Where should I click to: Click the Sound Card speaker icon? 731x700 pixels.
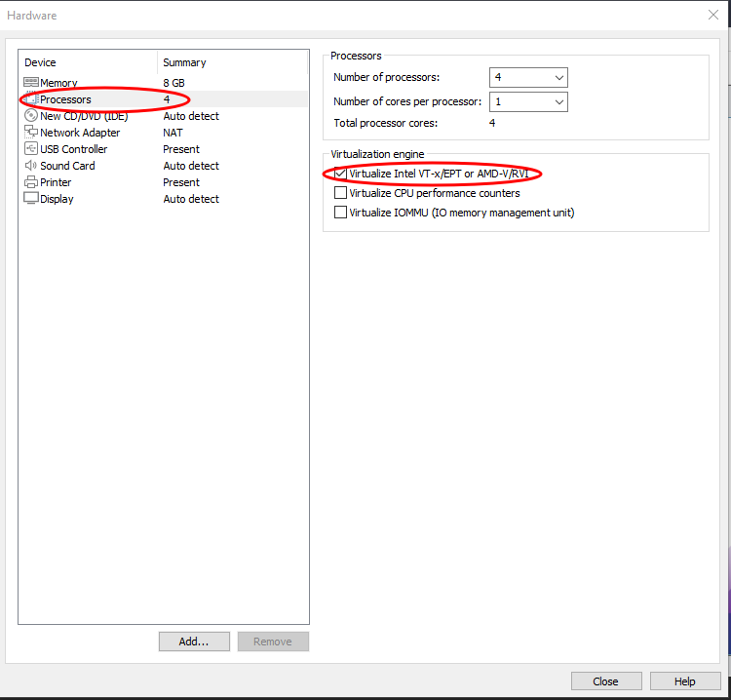pos(31,166)
